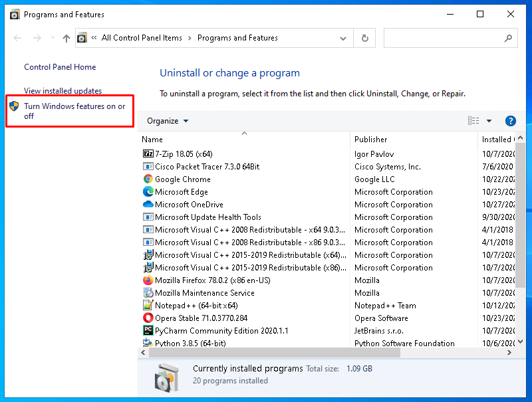Click the Notepad++ icon in list
The image size is (532, 402).
point(148,305)
